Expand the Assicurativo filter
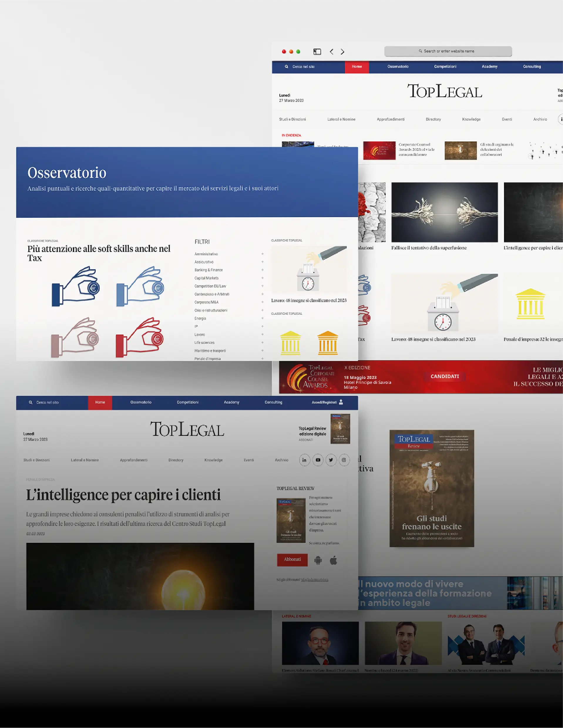Screen dimensions: 563x728 pos(263,262)
